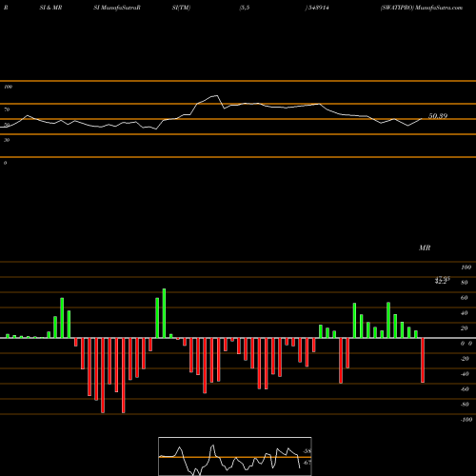This screenshot has width=476, height=476.
Task: Click the tallest green MR histogram bar
Action: (x=164, y=313)
